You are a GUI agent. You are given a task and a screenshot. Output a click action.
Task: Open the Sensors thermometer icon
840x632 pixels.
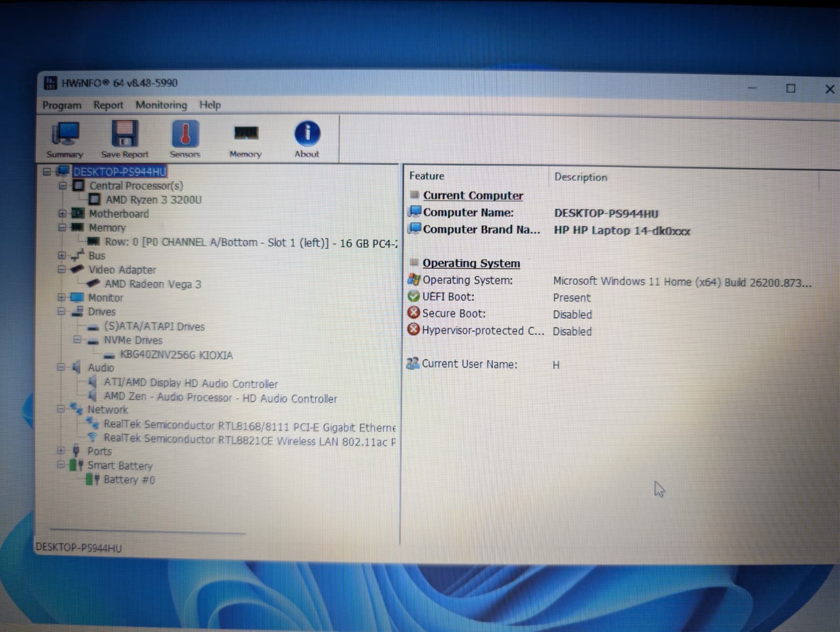(x=185, y=133)
